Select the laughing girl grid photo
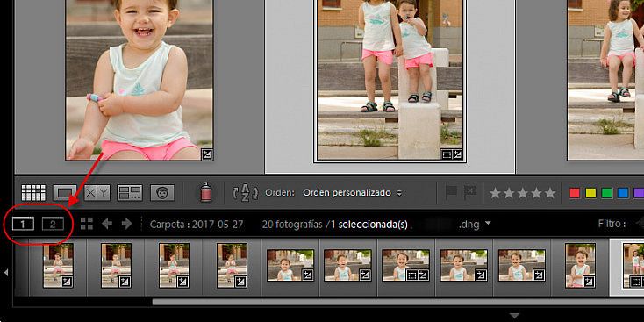Screen dimensions: 644x322 [x=140, y=80]
